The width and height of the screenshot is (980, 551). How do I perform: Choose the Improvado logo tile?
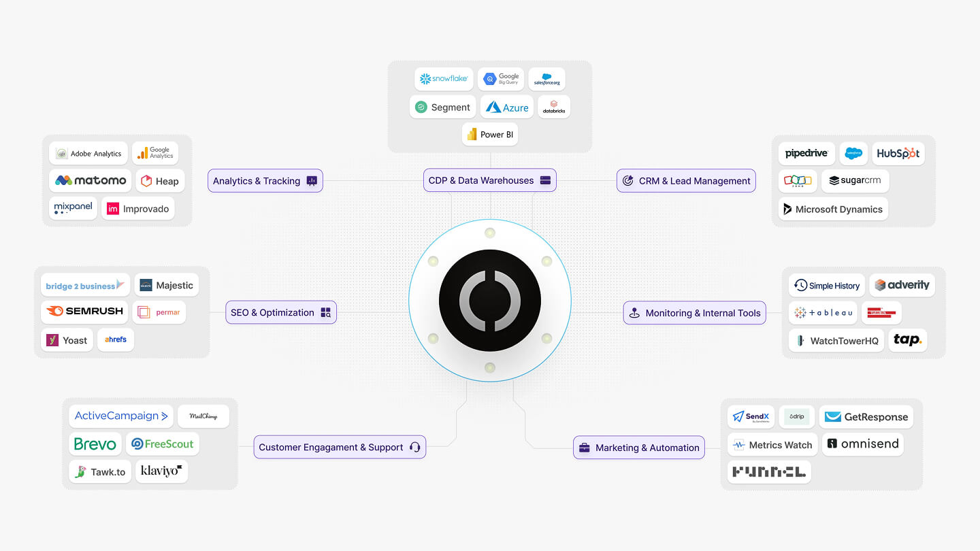138,208
